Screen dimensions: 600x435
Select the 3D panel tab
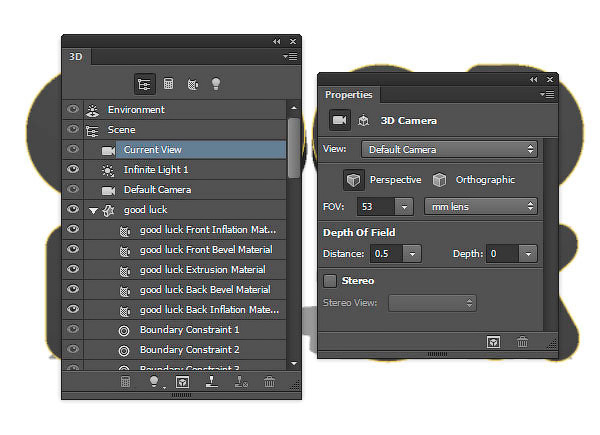76,57
